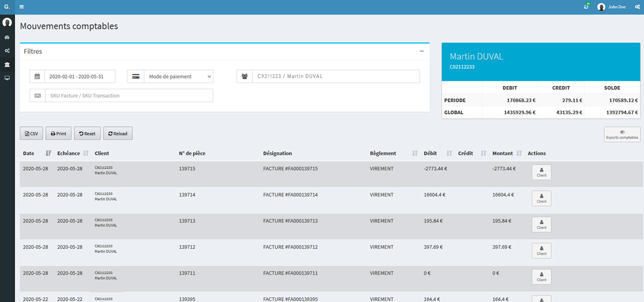Click the monitor icon in sidebar
The height and width of the screenshot is (302, 644).
click(x=7, y=79)
